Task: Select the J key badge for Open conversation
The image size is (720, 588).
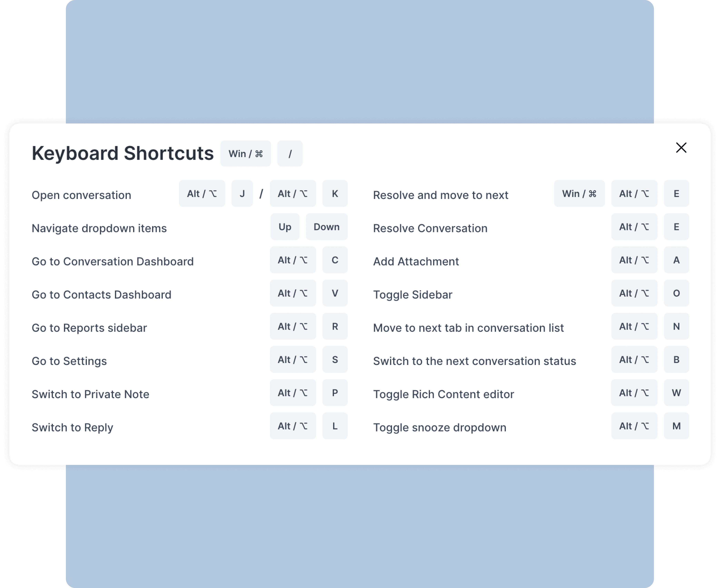Action: pyautogui.click(x=242, y=193)
